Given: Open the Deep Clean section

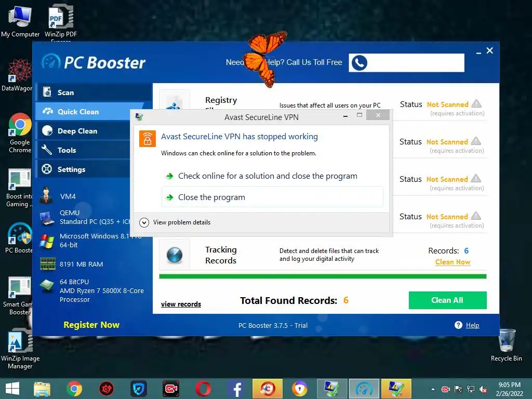Looking at the screenshot, I should tap(84, 131).
